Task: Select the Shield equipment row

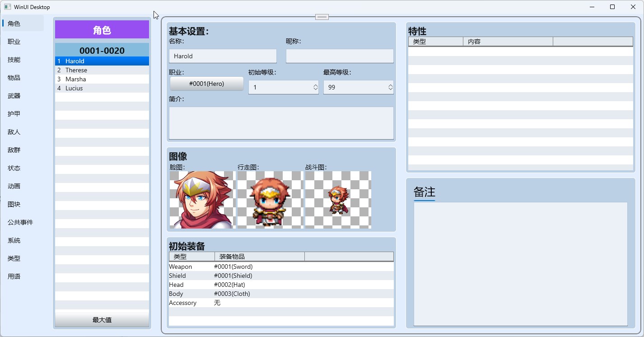Action: [281, 276]
